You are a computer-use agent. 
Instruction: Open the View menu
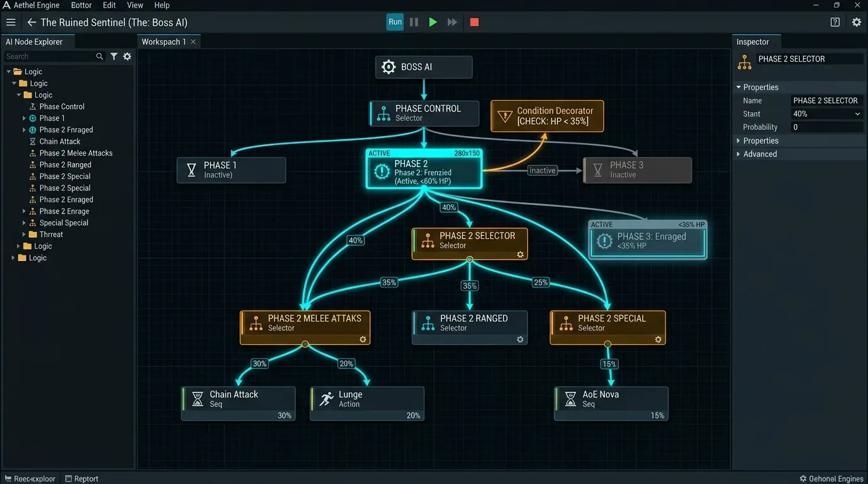[135, 5]
